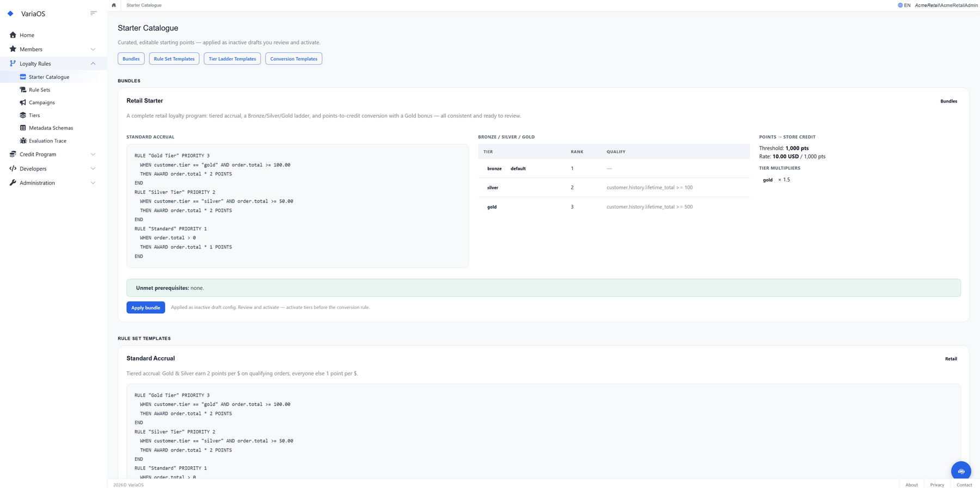Click the Administration wrench icon
The height and width of the screenshot is (488, 980).
pyautogui.click(x=13, y=182)
